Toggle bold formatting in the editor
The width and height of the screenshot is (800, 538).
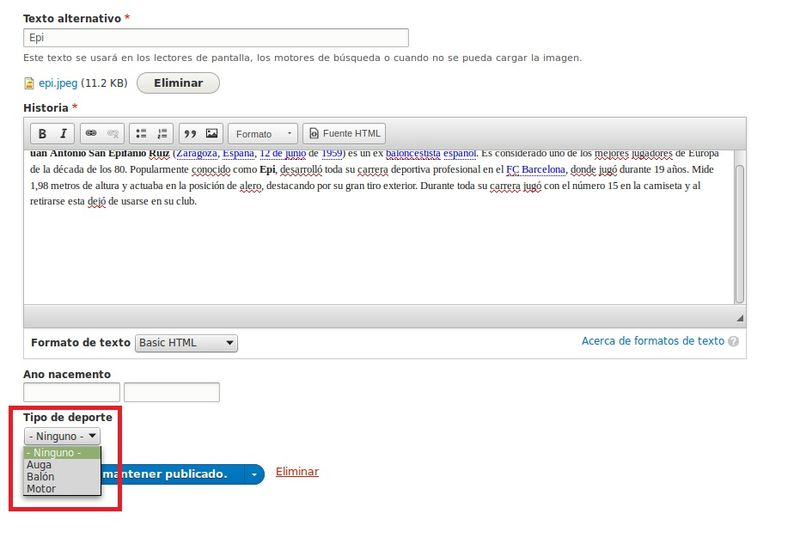click(42, 134)
